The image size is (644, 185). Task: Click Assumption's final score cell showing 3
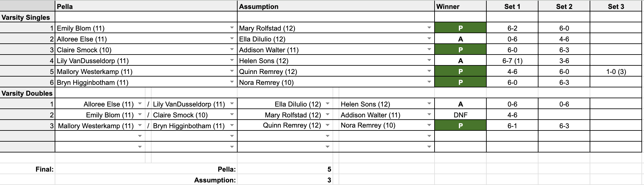tap(288, 180)
